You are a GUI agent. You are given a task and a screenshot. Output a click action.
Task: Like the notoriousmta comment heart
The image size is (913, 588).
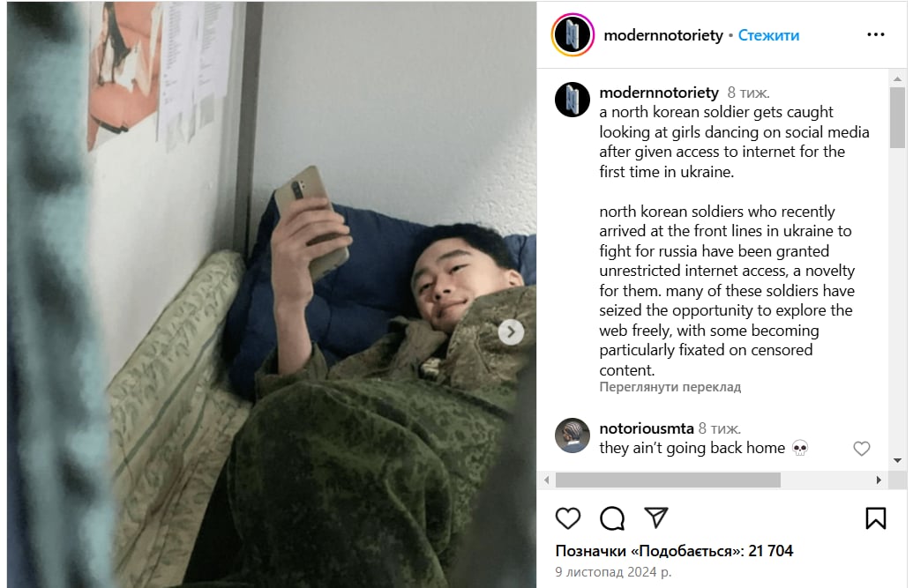pyautogui.click(x=862, y=449)
